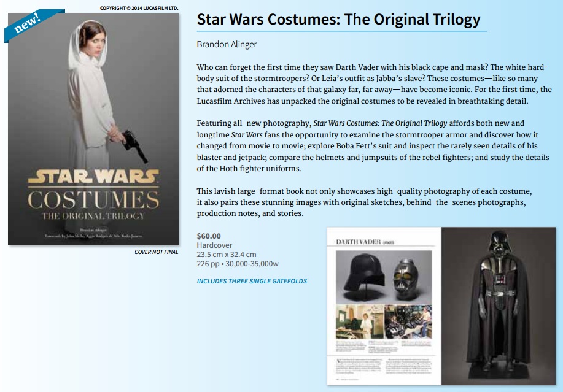
Task: Click the book title heading
Action: point(338,20)
